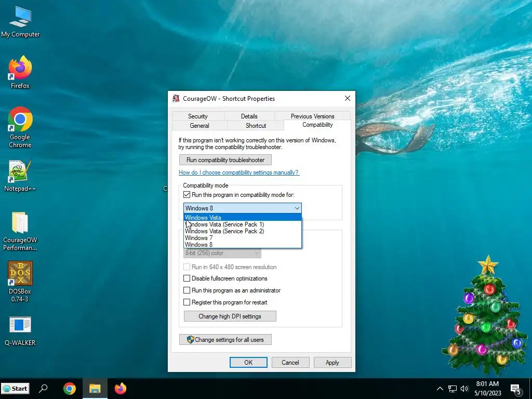Switch to the General tab
The height and width of the screenshot is (399, 532).
click(x=199, y=126)
